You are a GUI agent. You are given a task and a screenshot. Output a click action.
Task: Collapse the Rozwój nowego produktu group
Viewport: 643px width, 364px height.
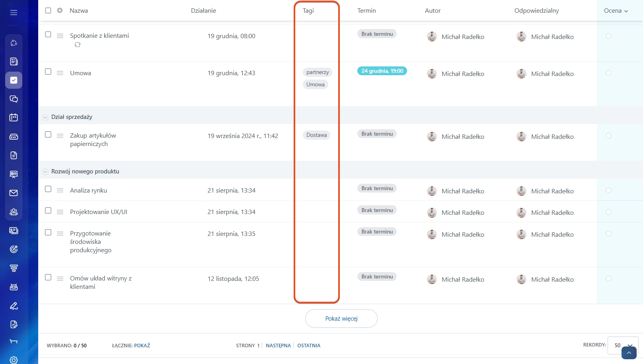(45, 172)
